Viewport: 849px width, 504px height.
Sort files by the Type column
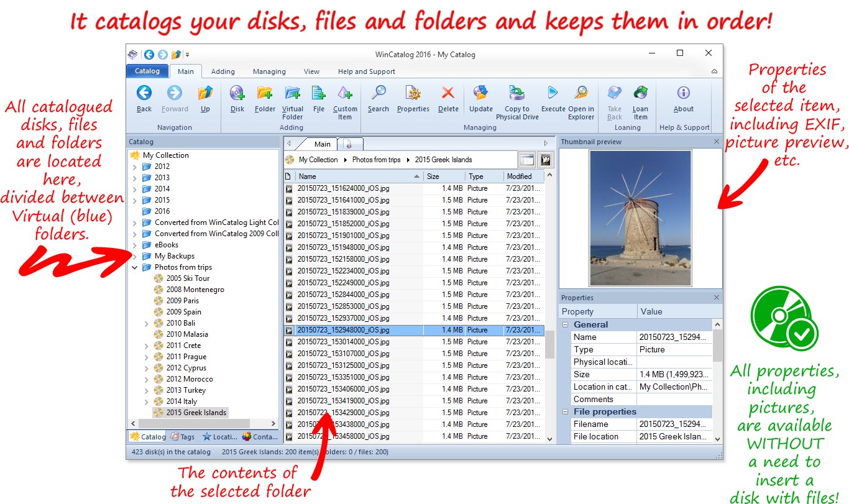pyautogui.click(x=484, y=176)
